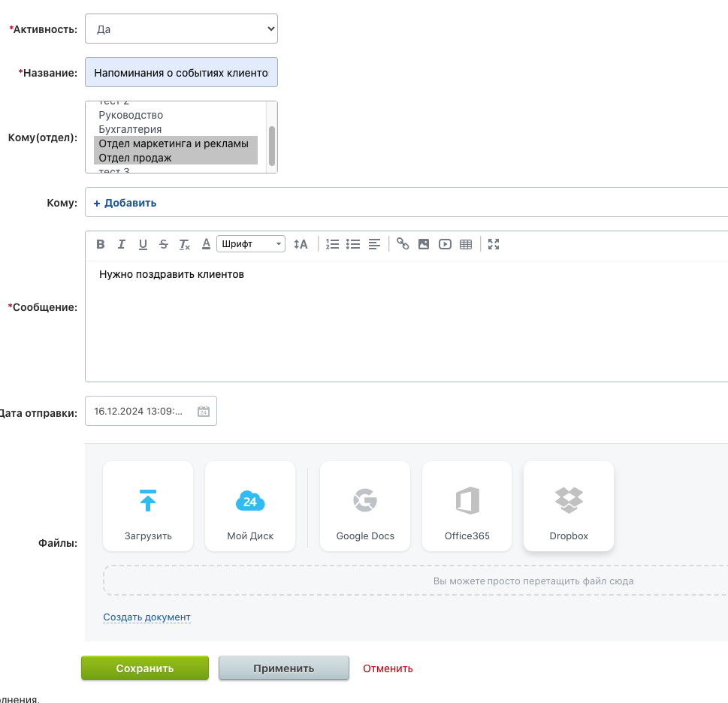The width and height of the screenshot is (728, 703).
Task: Choose a file from Мой Диск
Action: (250, 506)
